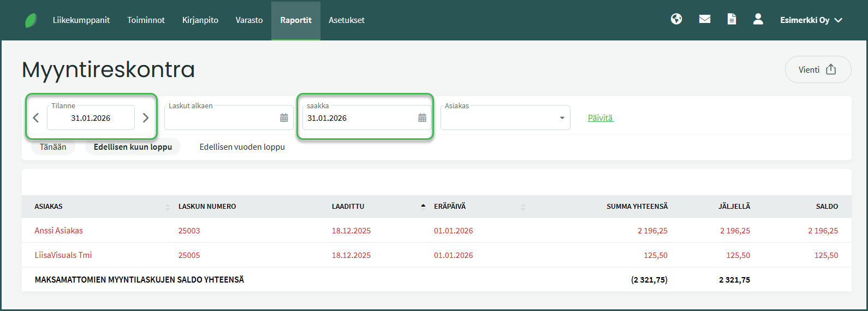Click the green leaf home logo
The width and height of the screenshot is (868, 311).
31,21
